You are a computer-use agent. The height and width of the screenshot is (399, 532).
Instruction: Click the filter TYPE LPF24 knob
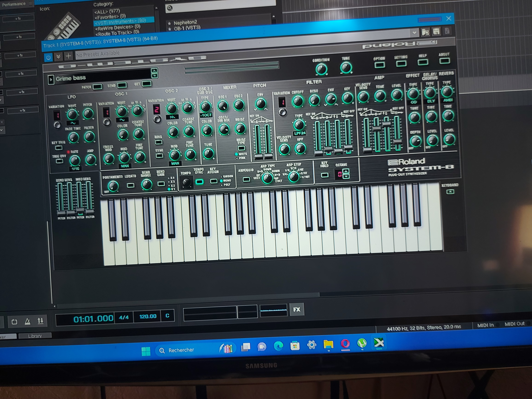click(299, 125)
